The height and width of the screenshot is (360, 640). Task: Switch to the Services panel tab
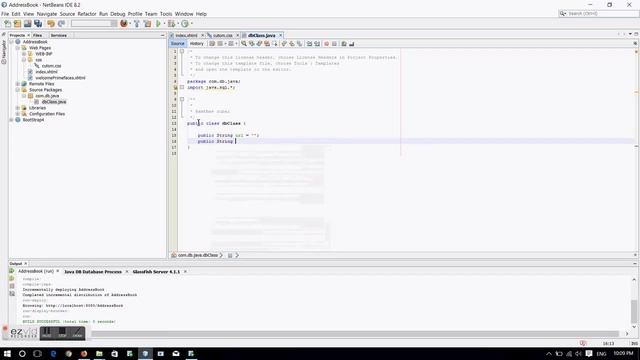click(x=59, y=36)
